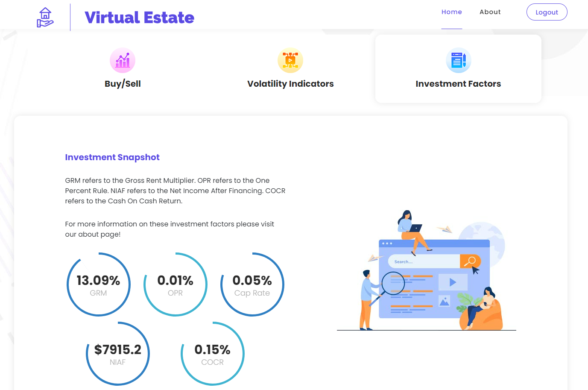The height and width of the screenshot is (390, 588).
Task: Click the Buy/Sell chart icon
Action: tap(123, 60)
